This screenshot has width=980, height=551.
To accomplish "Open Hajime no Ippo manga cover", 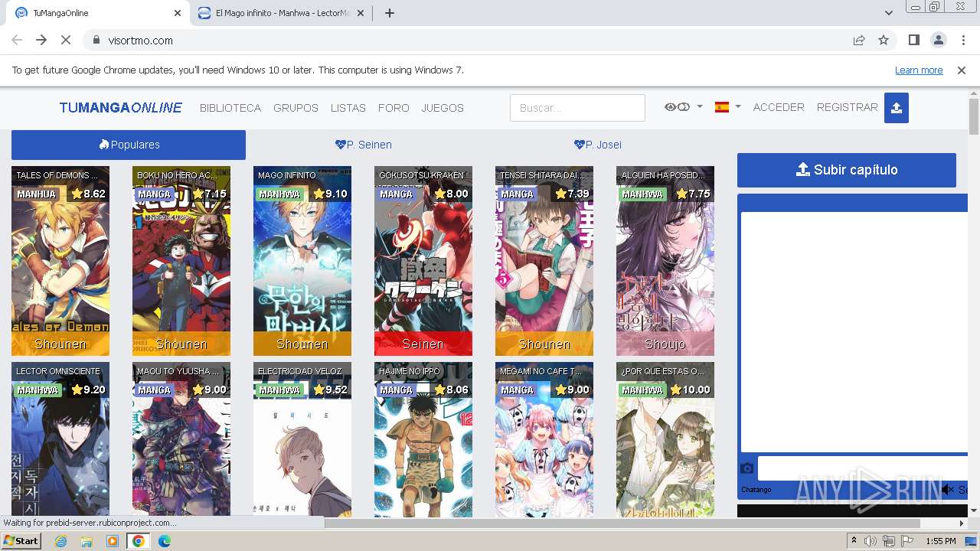I will [x=423, y=439].
